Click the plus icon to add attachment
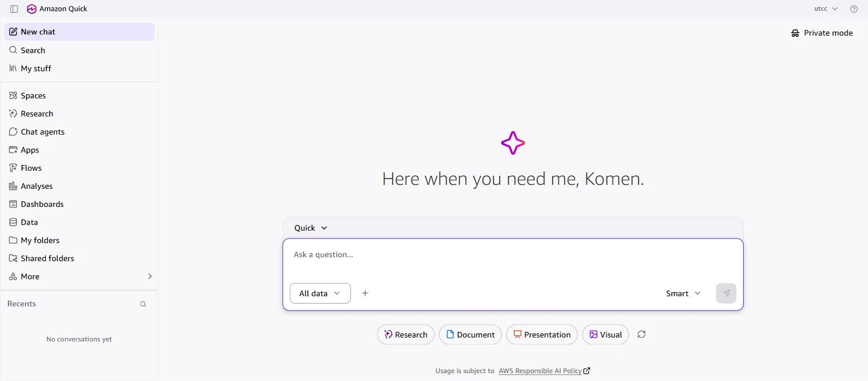The height and width of the screenshot is (381, 868). point(365,293)
